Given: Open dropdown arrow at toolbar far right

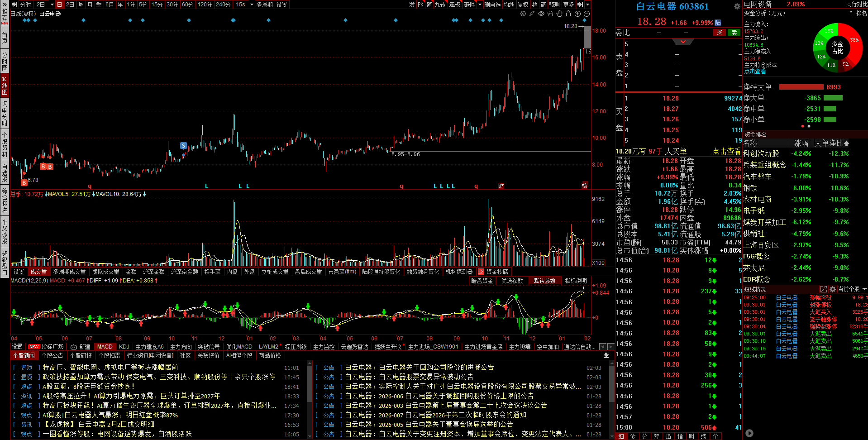Looking at the screenshot, I should coord(587,5).
